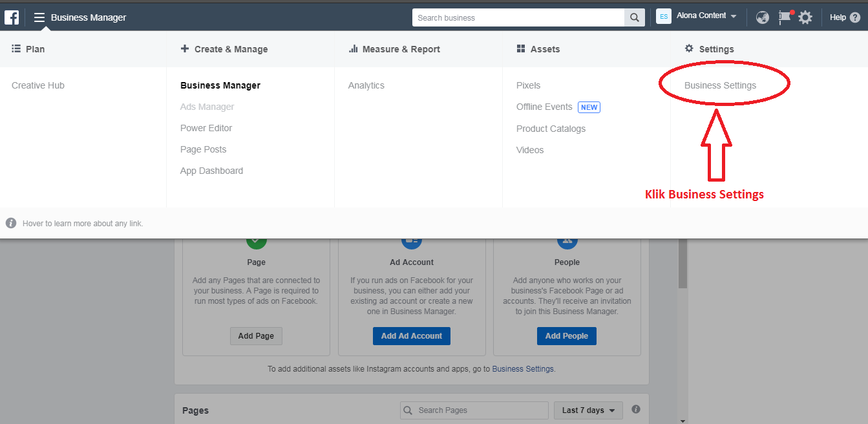Click the Facebook logo icon
This screenshot has width=868, height=424.
pyautogui.click(x=12, y=17)
